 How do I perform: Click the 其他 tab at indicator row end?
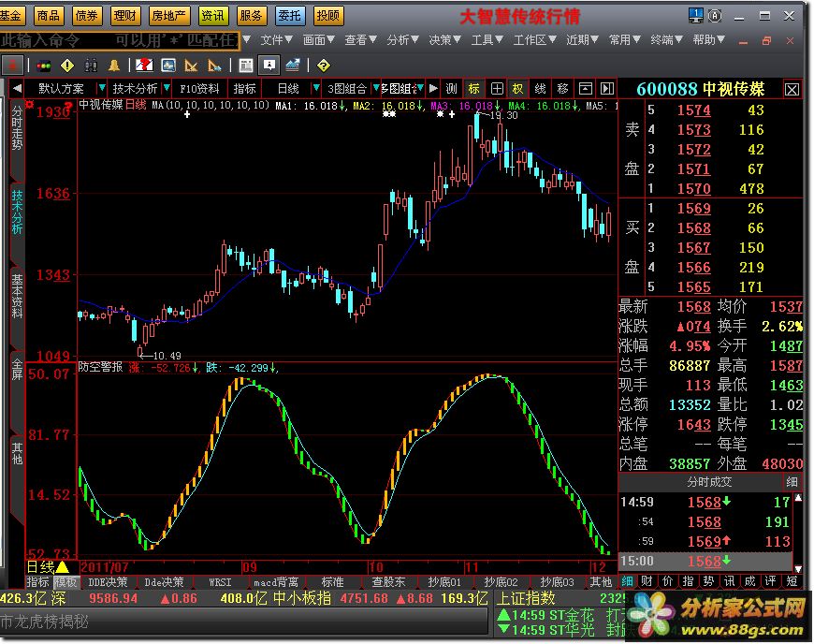click(x=601, y=582)
